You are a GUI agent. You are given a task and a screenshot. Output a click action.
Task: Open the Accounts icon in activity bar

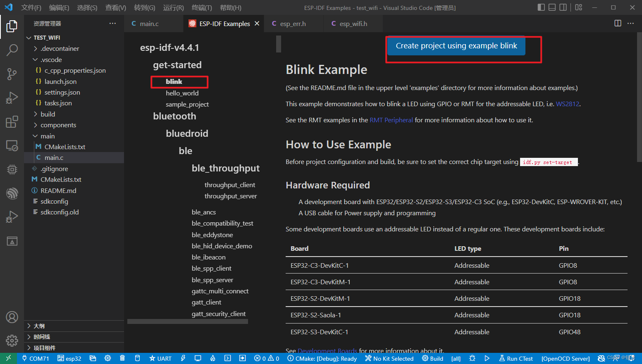click(12, 317)
